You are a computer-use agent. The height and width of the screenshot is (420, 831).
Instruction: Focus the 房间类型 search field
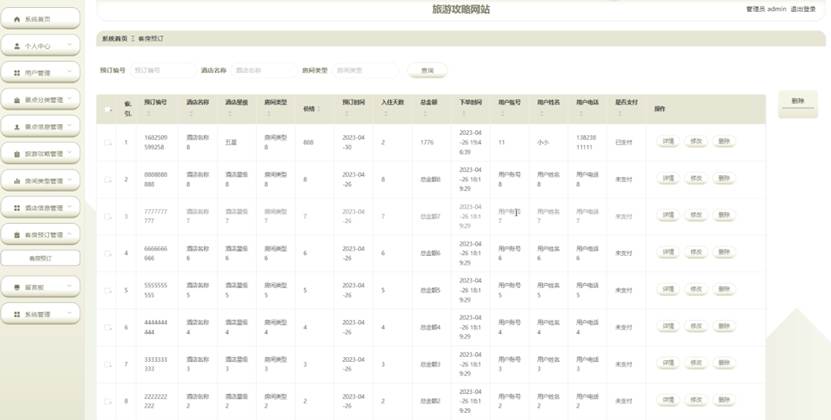click(365, 70)
